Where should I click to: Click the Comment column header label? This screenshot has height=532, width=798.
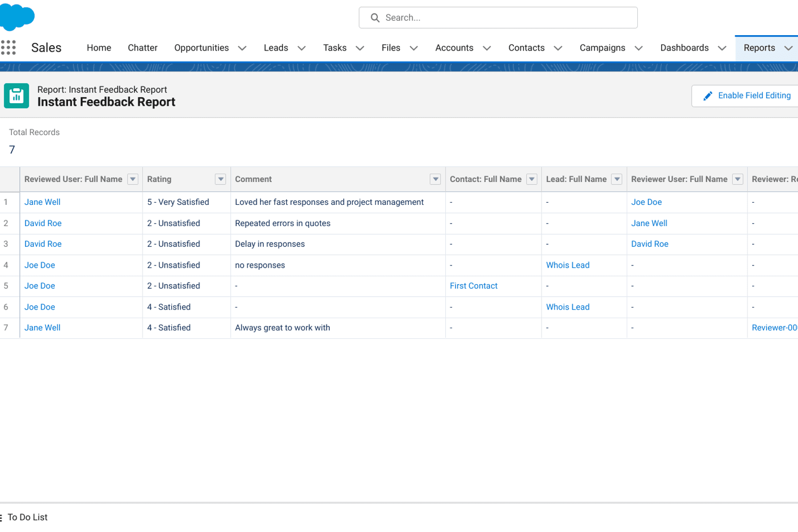pos(253,179)
